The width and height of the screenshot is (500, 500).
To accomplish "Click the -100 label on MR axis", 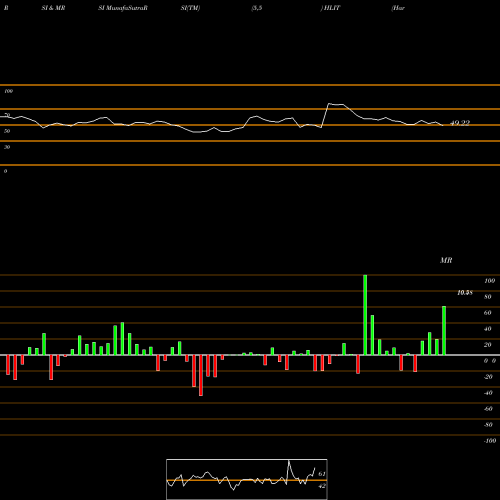I will [x=489, y=441].
